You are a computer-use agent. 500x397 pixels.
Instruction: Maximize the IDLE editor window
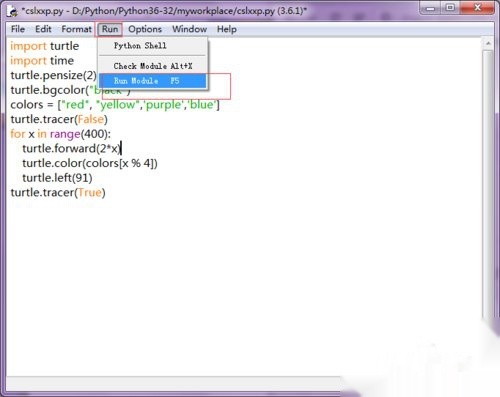point(450,8)
